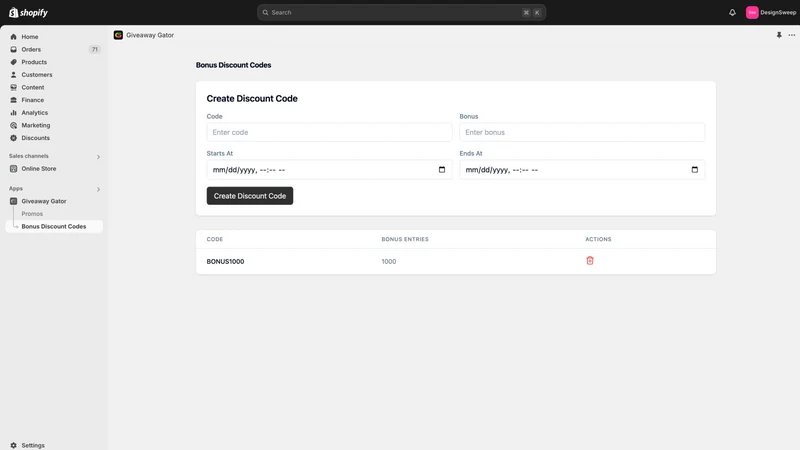The image size is (800, 450).
Task: Click the Create Discount Code button
Action: 249,196
